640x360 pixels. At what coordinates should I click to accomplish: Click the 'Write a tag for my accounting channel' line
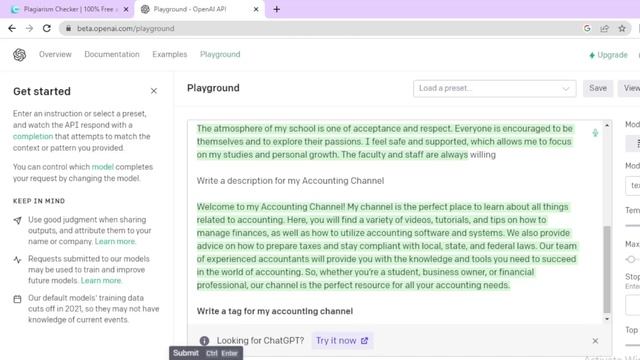(275, 311)
